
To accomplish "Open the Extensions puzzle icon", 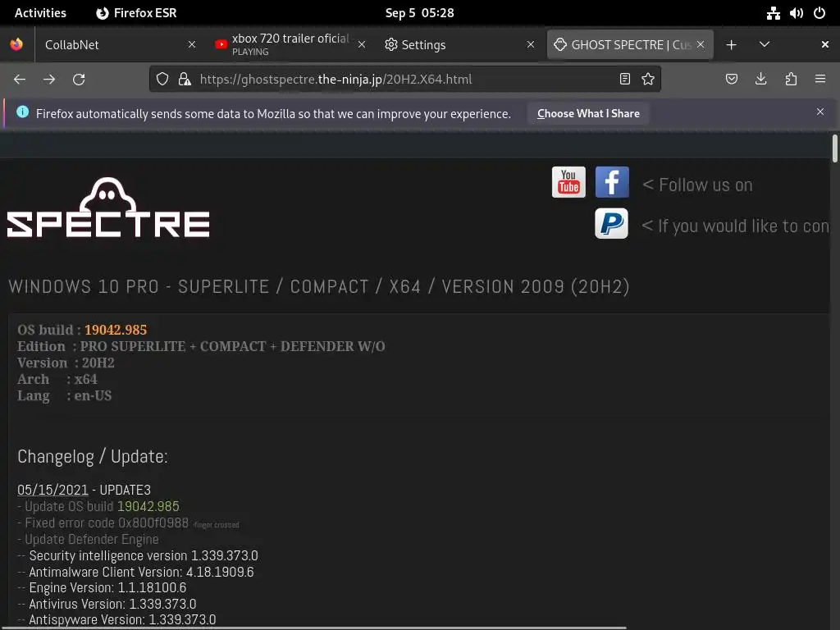I will (x=791, y=80).
